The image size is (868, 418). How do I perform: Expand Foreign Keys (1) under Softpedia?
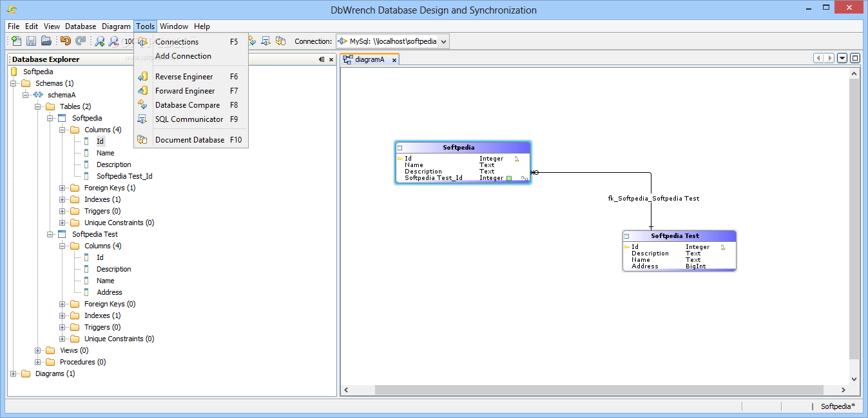point(63,188)
